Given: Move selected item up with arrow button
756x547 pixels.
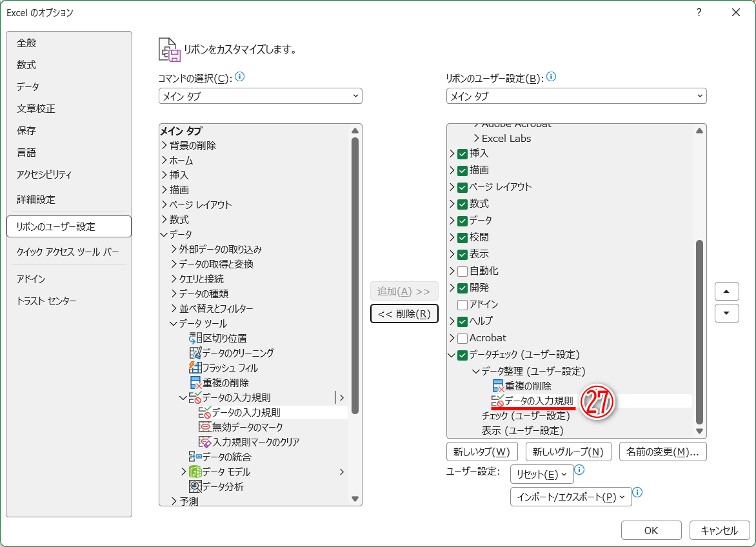Looking at the screenshot, I should click(x=726, y=291).
